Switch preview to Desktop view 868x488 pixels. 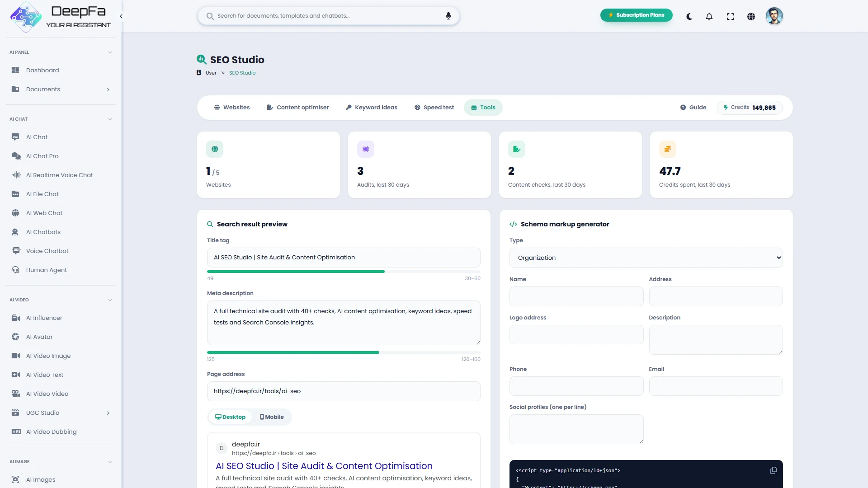coord(230,417)
